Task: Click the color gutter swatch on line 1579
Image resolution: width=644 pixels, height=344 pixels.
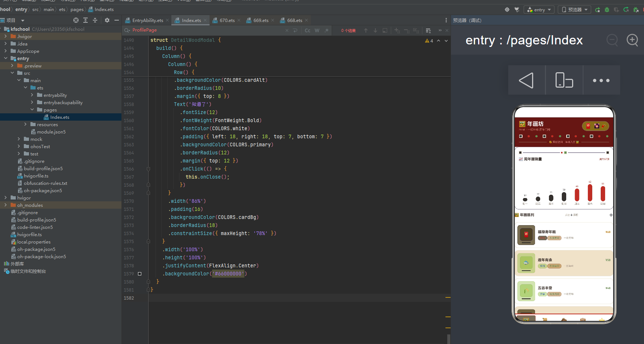Action: click(139, 274)
